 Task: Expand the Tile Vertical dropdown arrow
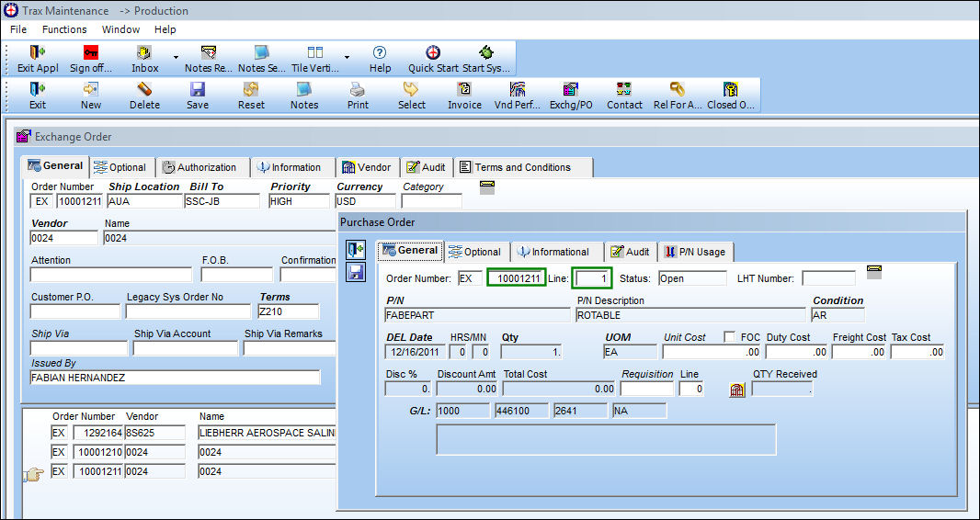click(x=347, y=58)
